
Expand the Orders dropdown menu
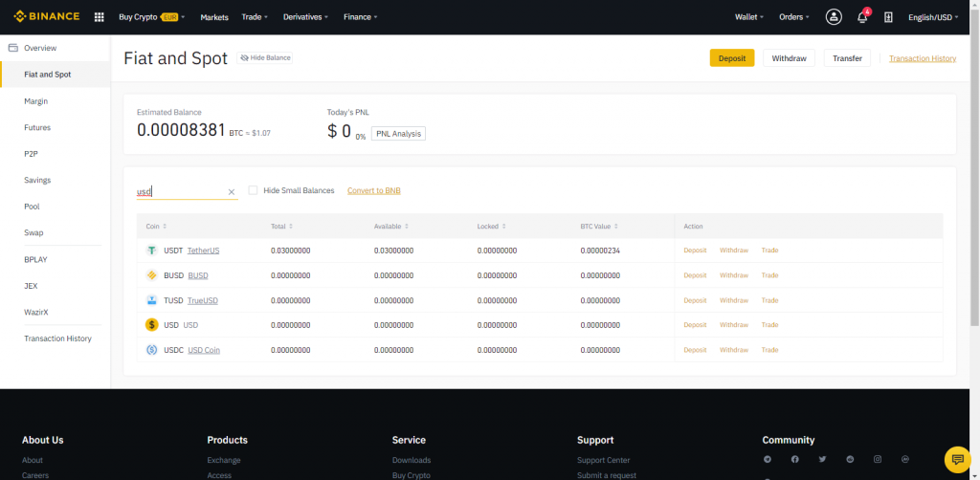(x=794, y=17)
